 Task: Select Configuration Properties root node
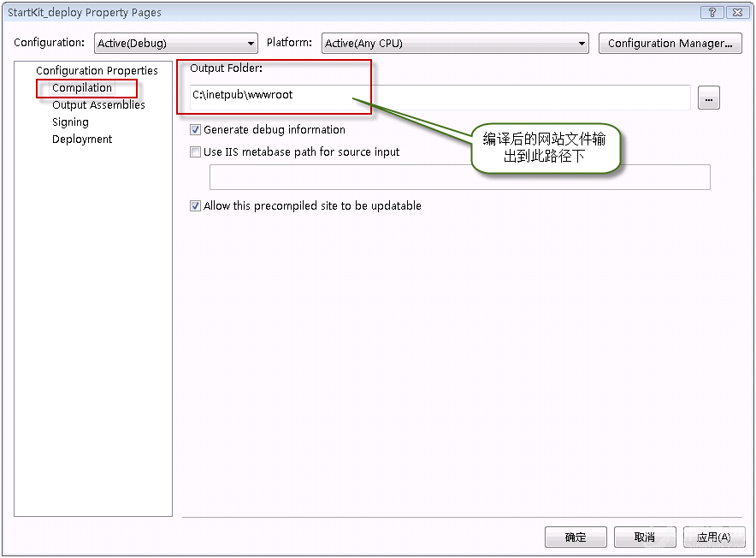(97, 70)
